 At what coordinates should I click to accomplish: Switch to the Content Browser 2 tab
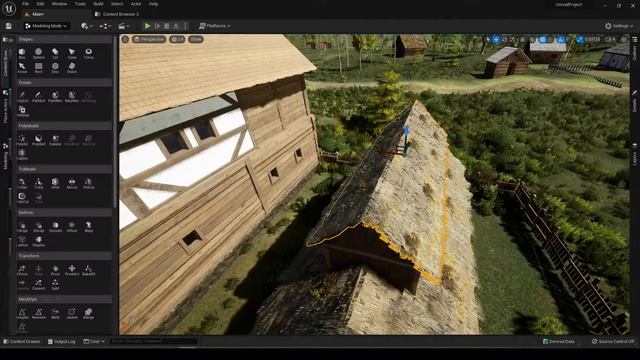point(117,14)
